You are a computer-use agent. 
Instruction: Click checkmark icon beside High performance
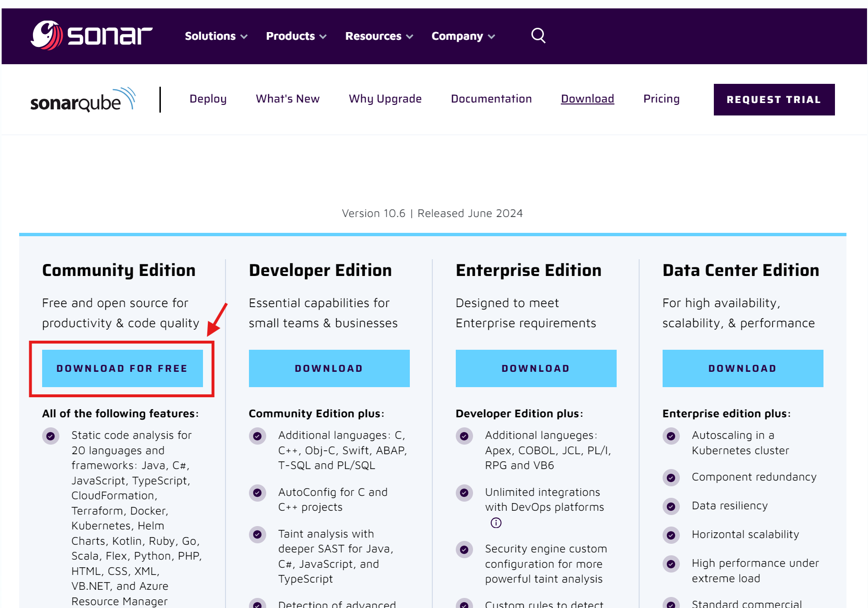pos(671,564)
